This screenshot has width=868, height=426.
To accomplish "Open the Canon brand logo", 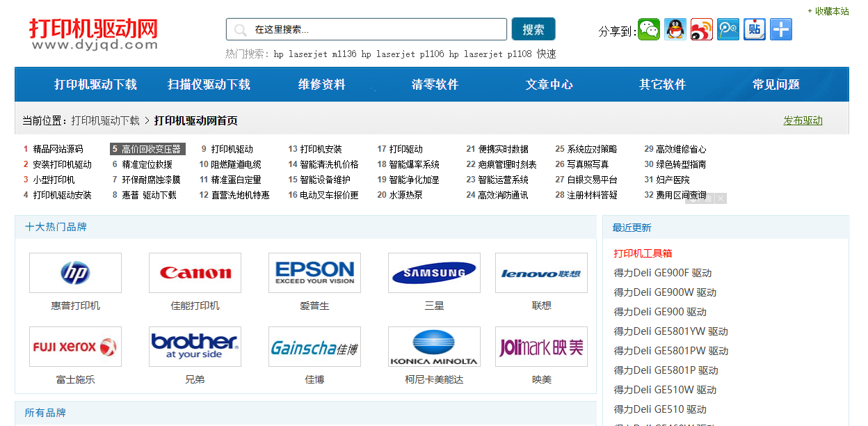I will pos(195,273).
